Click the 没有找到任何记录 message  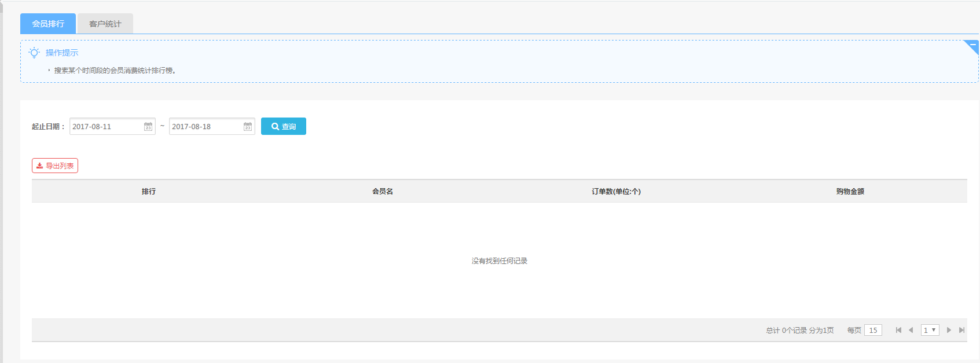[x=500, y=261]
